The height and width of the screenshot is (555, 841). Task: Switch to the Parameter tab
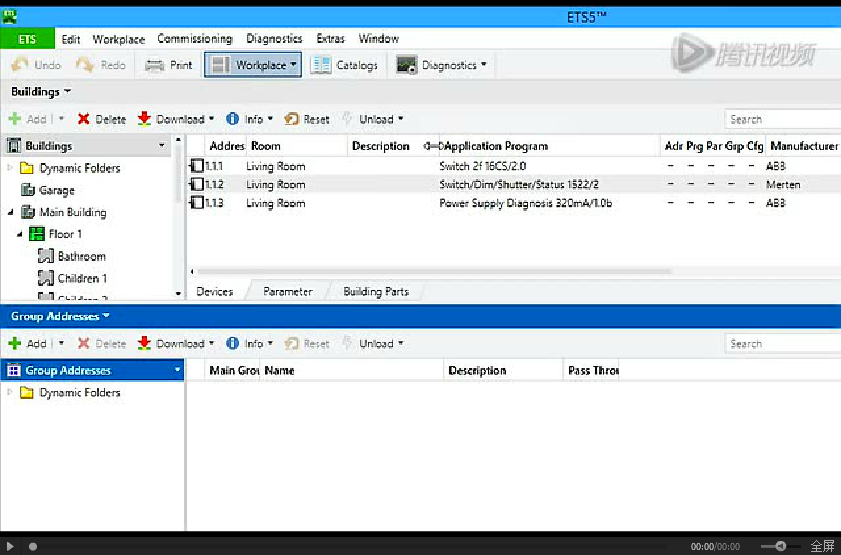click(288, 292)
